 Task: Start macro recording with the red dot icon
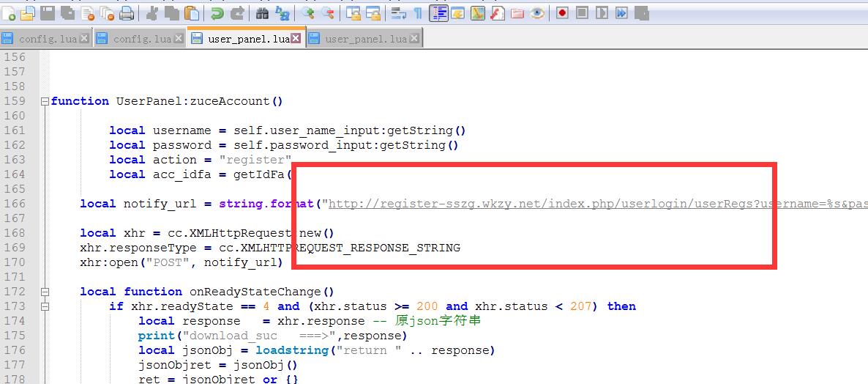[562, 12]
